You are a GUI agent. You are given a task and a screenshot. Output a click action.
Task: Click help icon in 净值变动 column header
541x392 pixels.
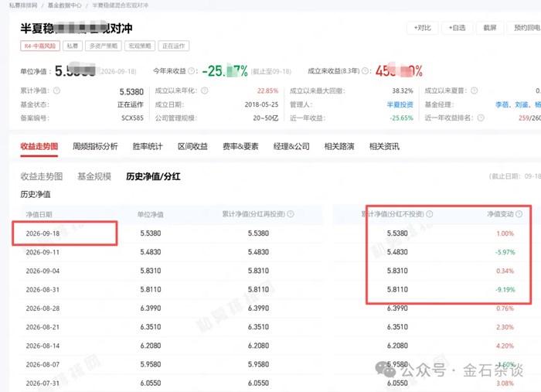click(x=519, y=214)
